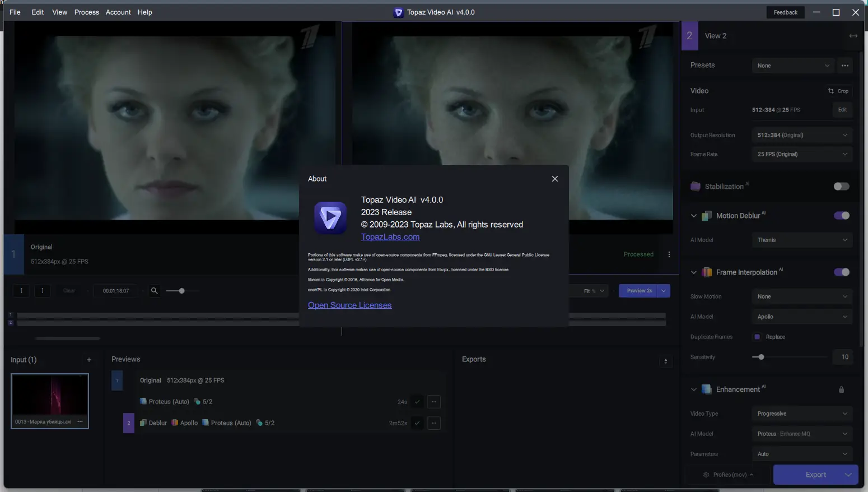Screen dimensions: 868x492
Task: Open options for the 2m52s Deblur preview
Action: coord(434,423)
